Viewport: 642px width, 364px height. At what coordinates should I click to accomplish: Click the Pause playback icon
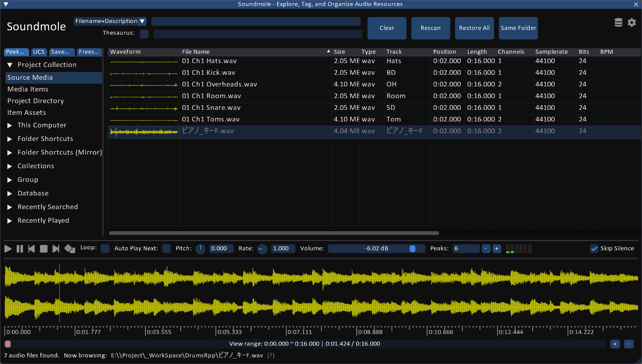tap(20, 249)
